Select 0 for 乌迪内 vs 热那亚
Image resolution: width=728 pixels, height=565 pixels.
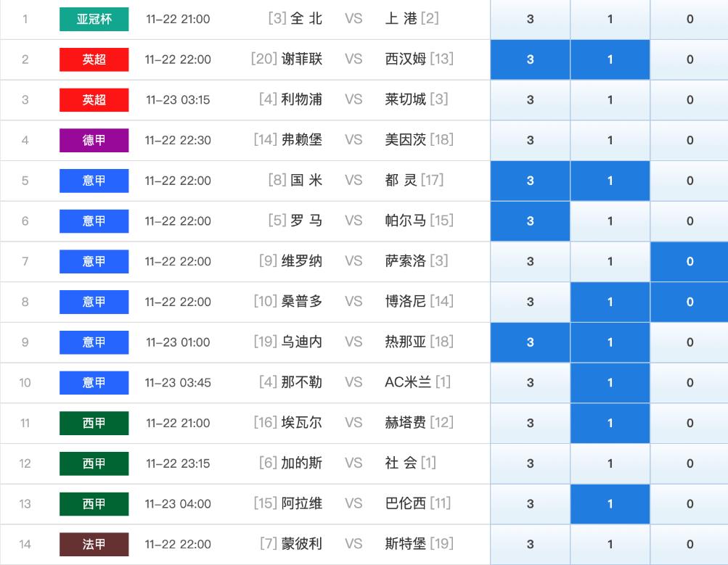(690, 342)
